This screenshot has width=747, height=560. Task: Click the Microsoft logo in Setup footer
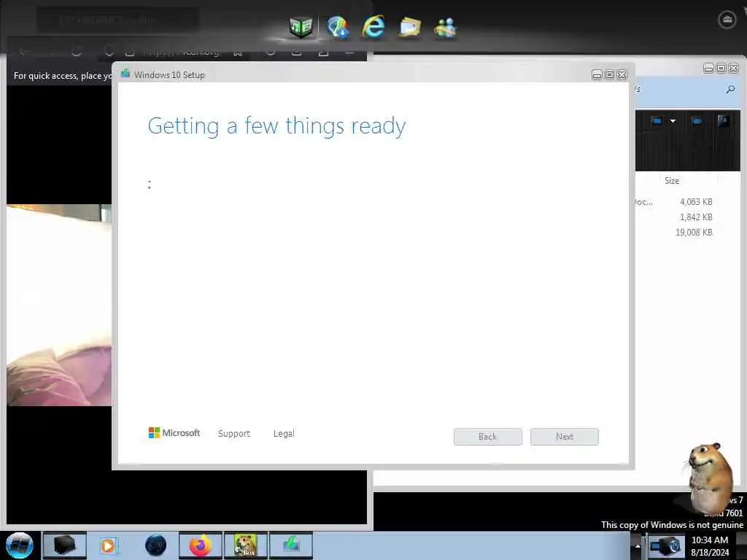[x=174, y=432]
